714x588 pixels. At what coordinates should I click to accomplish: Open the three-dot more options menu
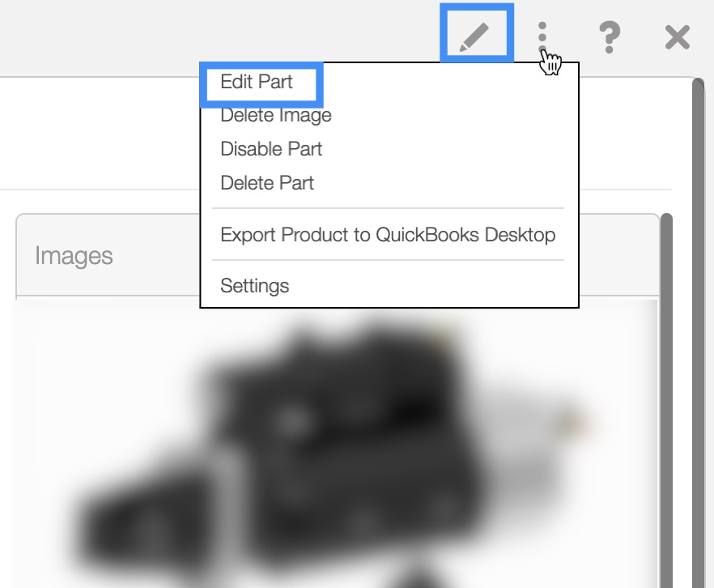pyautogui.click(x=543, y=38)
